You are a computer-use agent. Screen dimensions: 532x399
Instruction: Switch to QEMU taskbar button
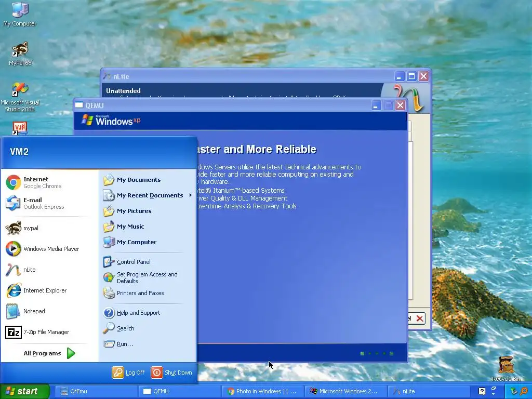pos(179,391)
